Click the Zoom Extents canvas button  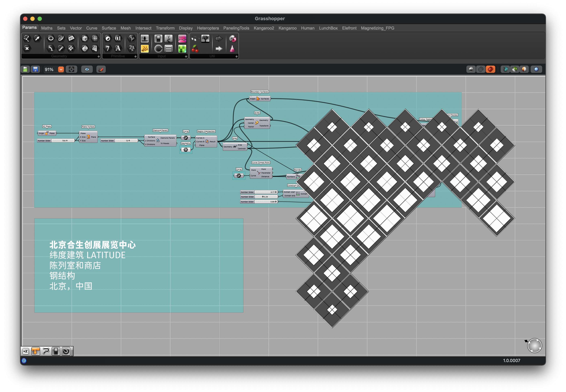pos(71,69)
